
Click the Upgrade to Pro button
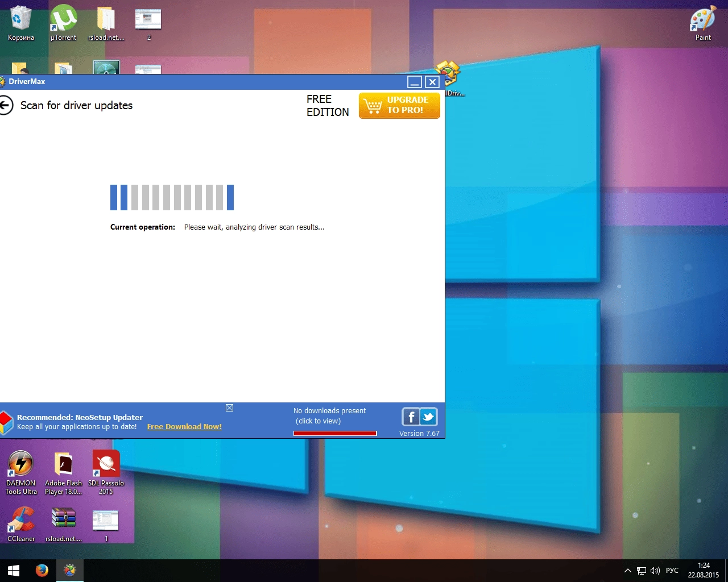pyautogui.click(x=399, y=106)
